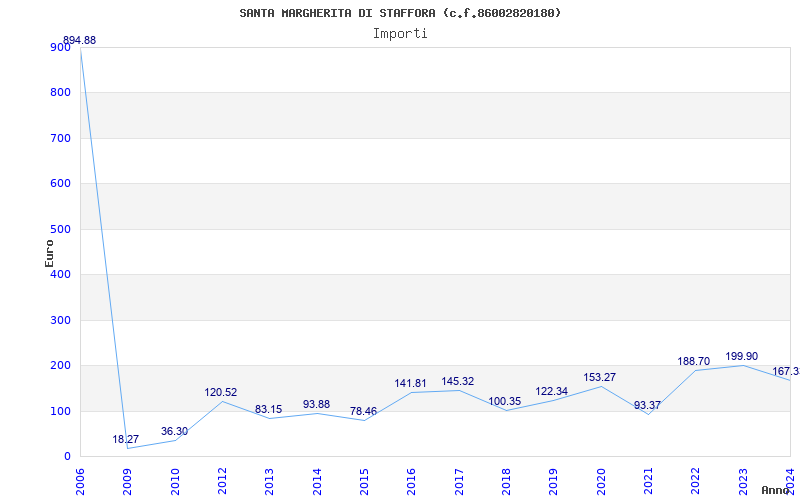
Task: Click the Euro y-axis title
Action: pyautogui.click(x=49, y=253)
